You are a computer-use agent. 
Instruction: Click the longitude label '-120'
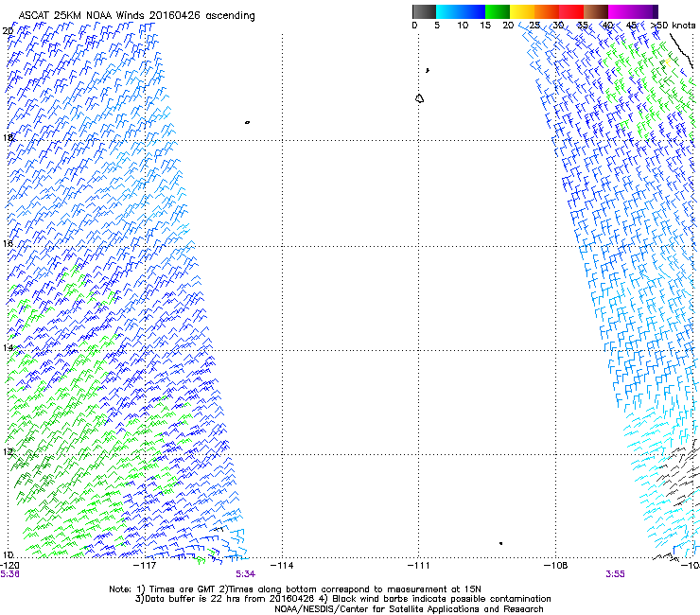click(x=9, y=566)
